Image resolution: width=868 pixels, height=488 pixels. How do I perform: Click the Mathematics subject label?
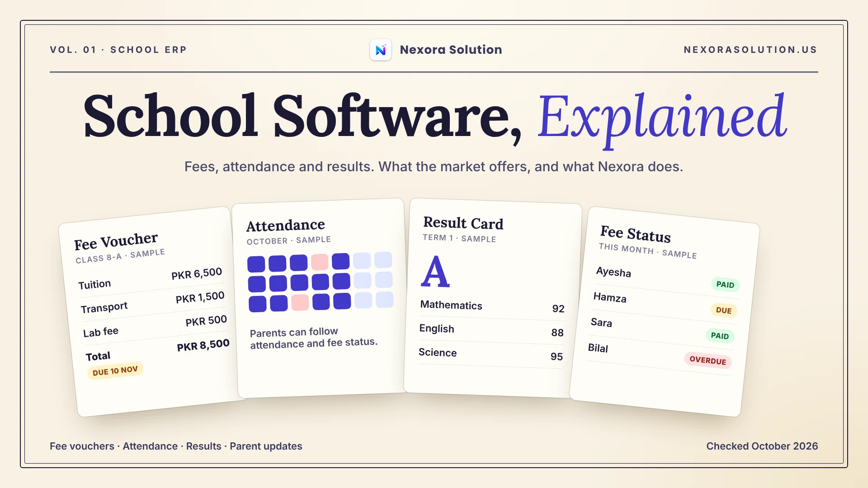pos(451,305)
